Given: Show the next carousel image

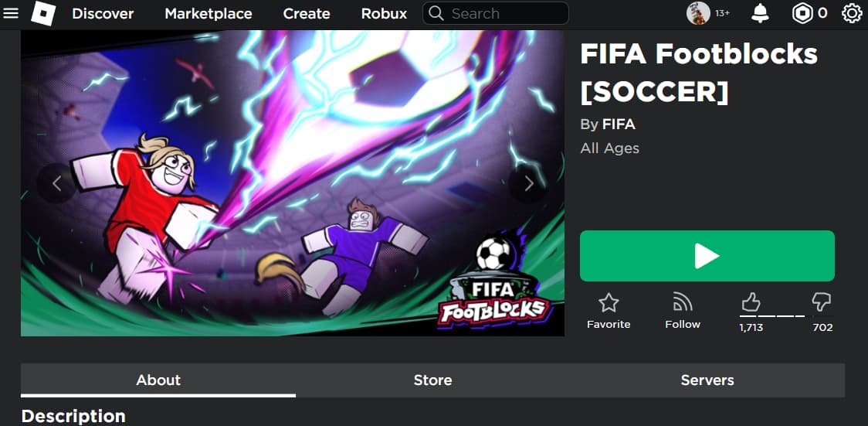Looking at the screenshot, I should pyautogui.click(x=529, y=183).
